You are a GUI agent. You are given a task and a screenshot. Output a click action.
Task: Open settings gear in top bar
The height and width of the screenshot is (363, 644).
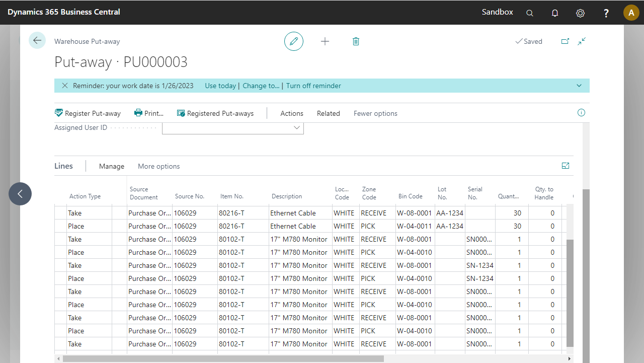(x=580, y=13)
